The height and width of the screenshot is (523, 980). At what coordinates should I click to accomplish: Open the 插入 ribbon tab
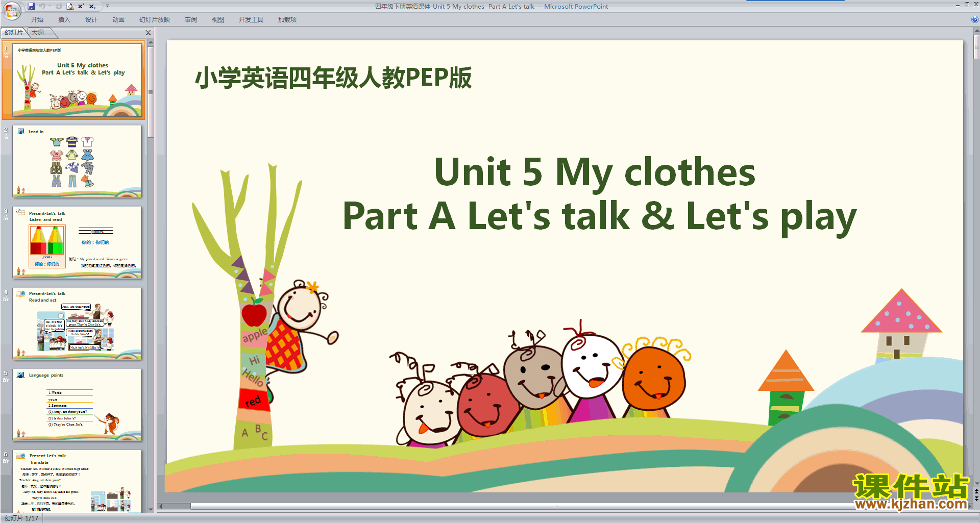64,20
